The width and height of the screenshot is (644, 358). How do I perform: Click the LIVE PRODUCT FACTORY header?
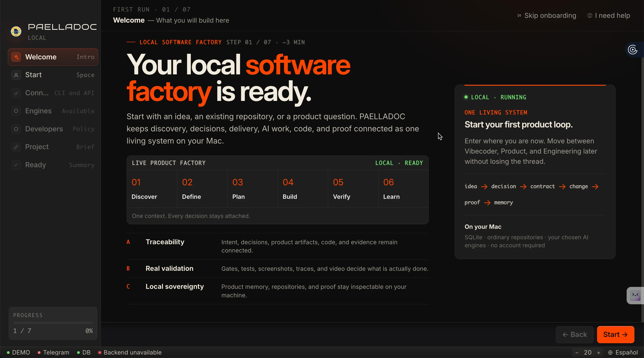pos(169,163)
